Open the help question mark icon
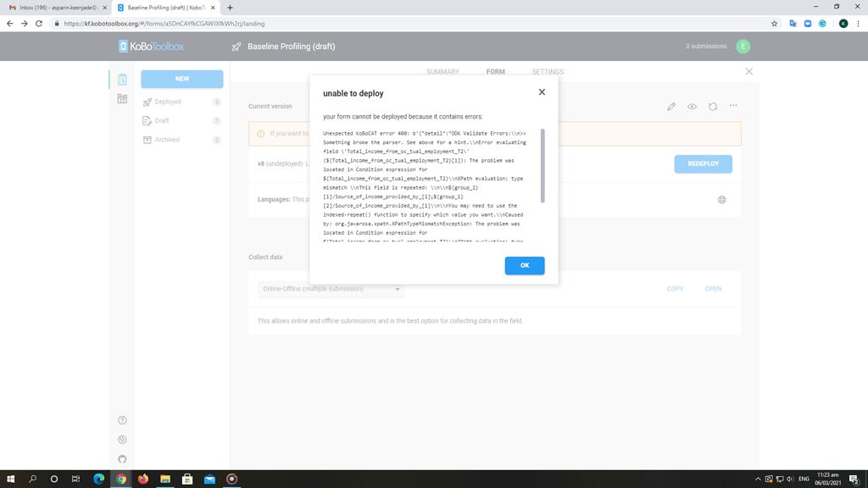This screenshot has width=868, height=488. point(121,419)
